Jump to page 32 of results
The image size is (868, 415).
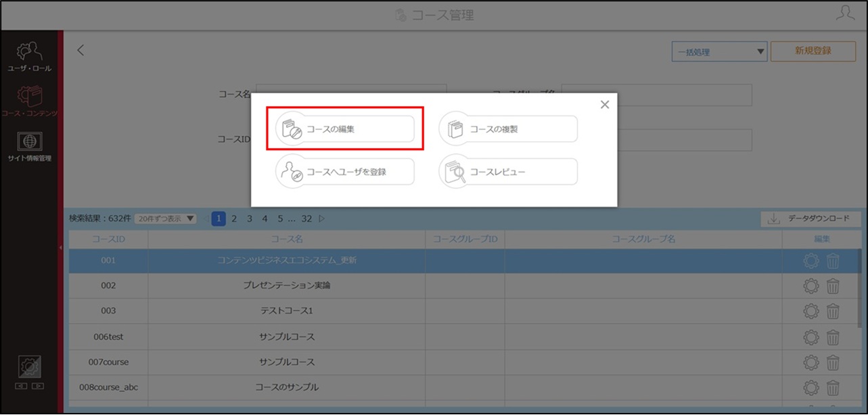[306, 218]
